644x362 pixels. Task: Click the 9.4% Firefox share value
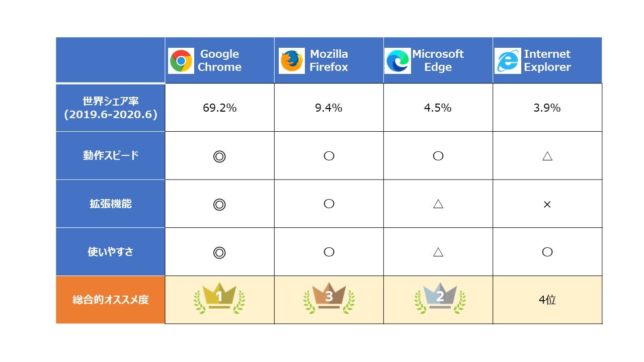pos(329,108)
